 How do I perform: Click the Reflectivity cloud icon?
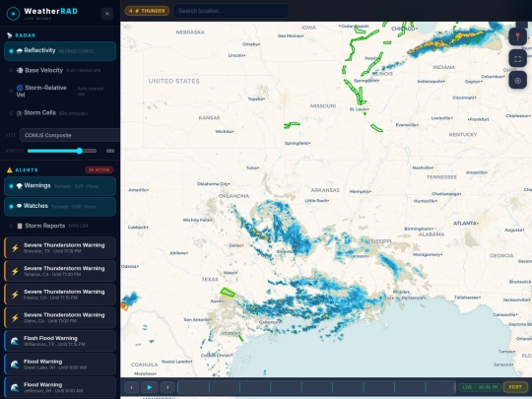[x=20, y=50]
